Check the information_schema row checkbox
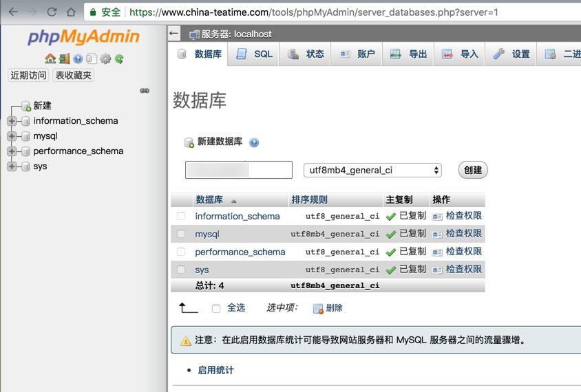Screen dimensions: 581x392 (x=181, y=216)
